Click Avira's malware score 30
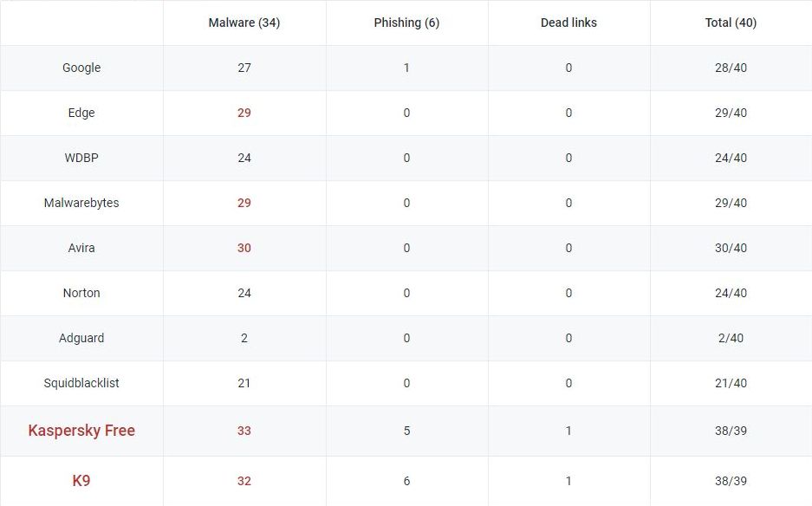This screenshot has height=506, width=812. [x=244, y=248]
